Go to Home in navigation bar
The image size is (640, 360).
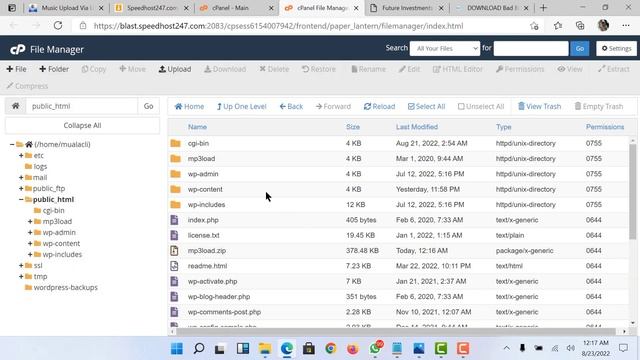pyautogui.click(x=189, y=107)
